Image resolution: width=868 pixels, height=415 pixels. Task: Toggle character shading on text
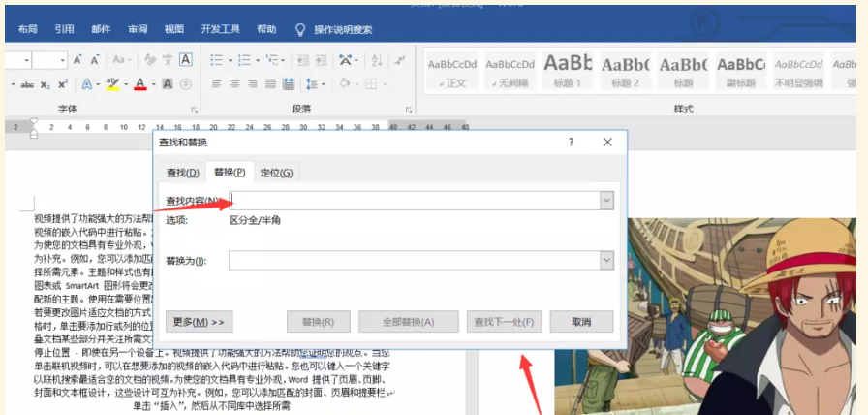(168, 84)
